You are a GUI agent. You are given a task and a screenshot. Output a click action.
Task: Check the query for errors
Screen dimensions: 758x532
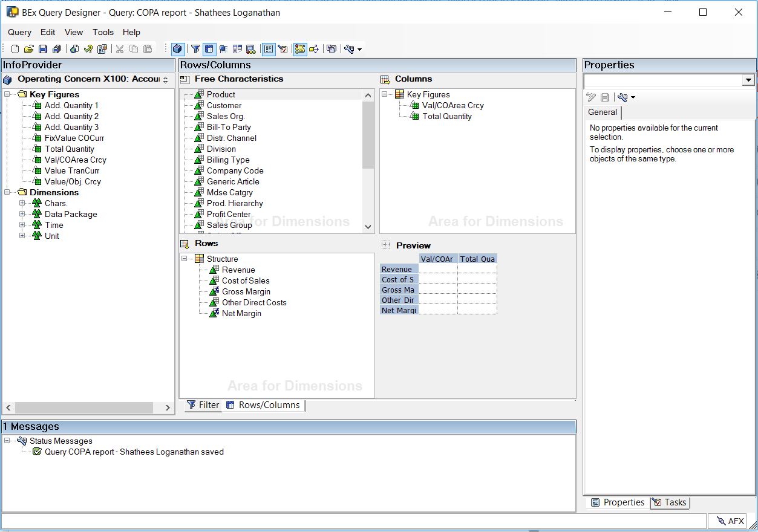(x=88, y=49)
